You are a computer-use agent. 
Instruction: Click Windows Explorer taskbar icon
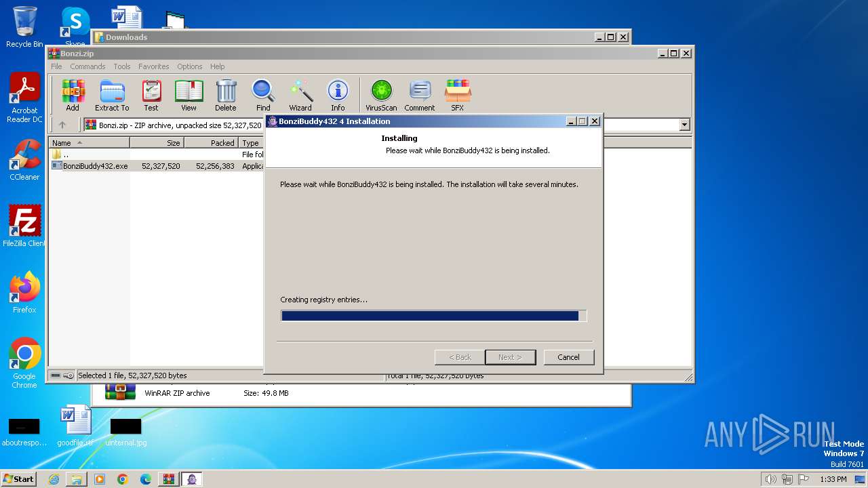(x=77, y=479)
